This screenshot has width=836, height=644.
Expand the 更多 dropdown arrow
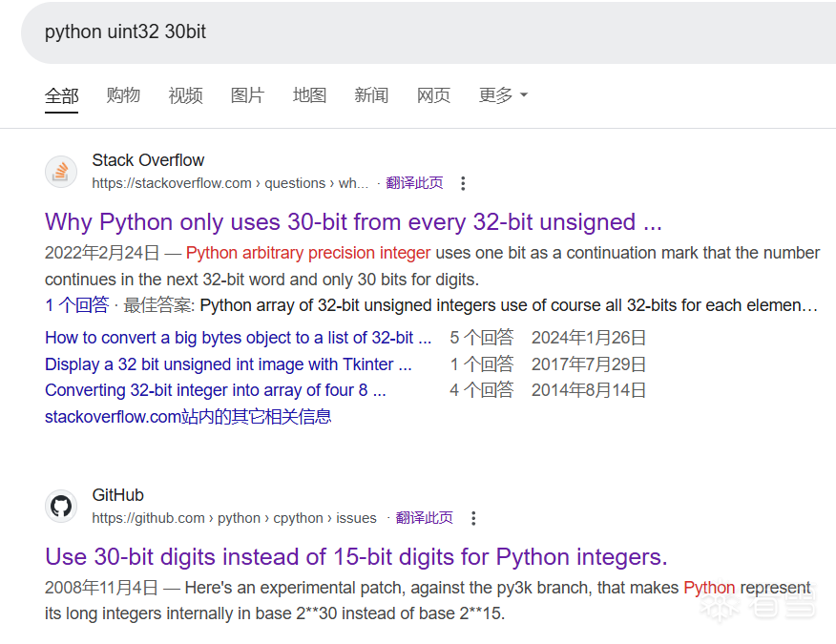(x=524, y=94)
